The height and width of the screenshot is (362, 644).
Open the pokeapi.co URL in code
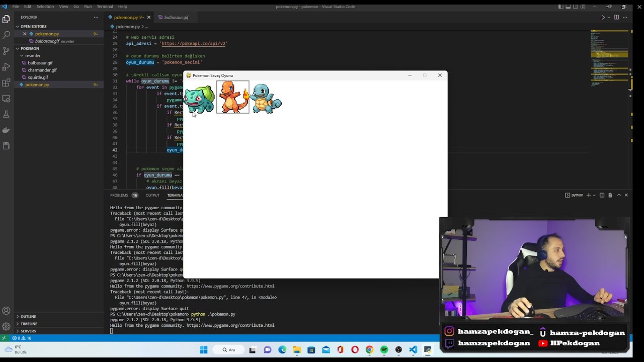194,44
